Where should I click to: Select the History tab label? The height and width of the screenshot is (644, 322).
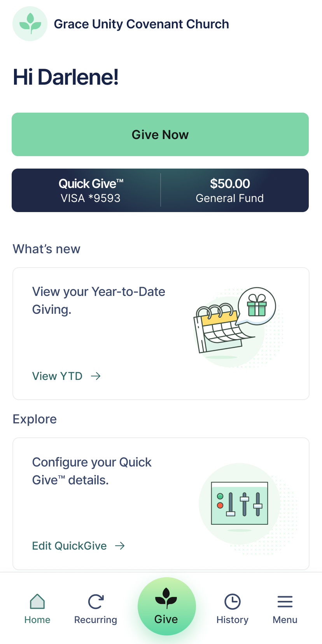click(233, 620)
